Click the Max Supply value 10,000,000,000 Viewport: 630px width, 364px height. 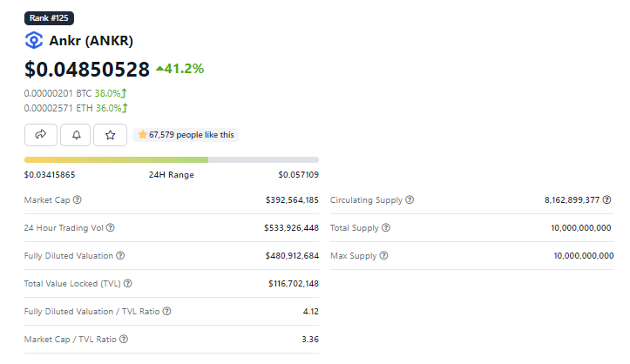[x=584, y=256]
